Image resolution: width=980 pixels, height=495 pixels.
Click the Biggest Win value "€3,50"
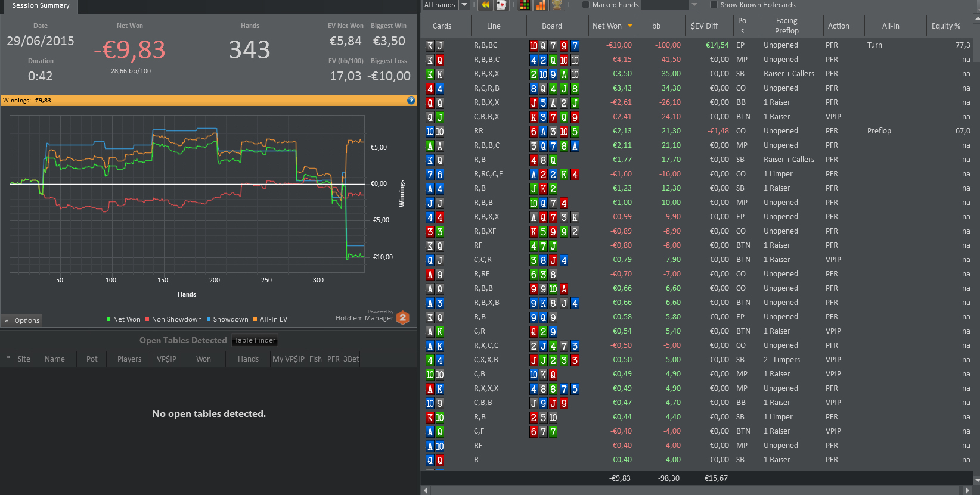click(x=389, y=41)
